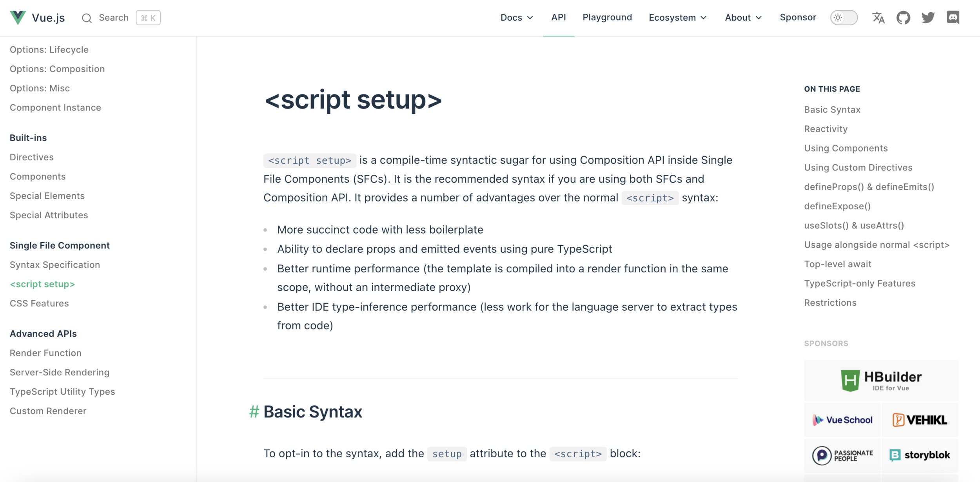Image resolution: width=980 pixels, height=482 pixels.
Task: Toggle dark mode appearance switch
Action: click(x=844, y=18)
